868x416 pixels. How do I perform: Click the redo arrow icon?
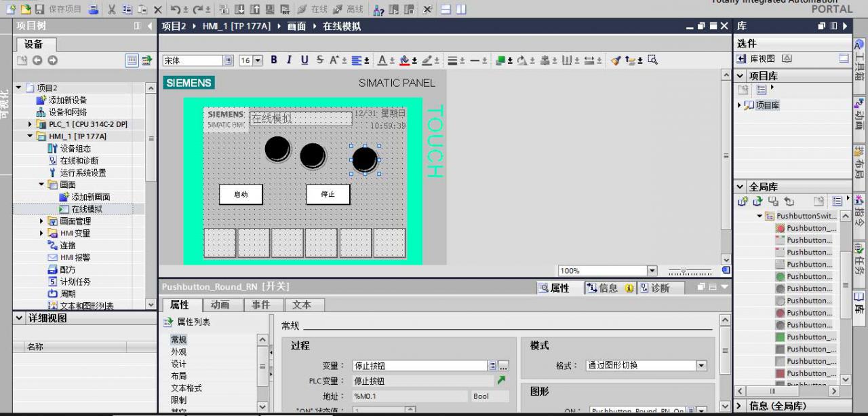pos(199,10)
